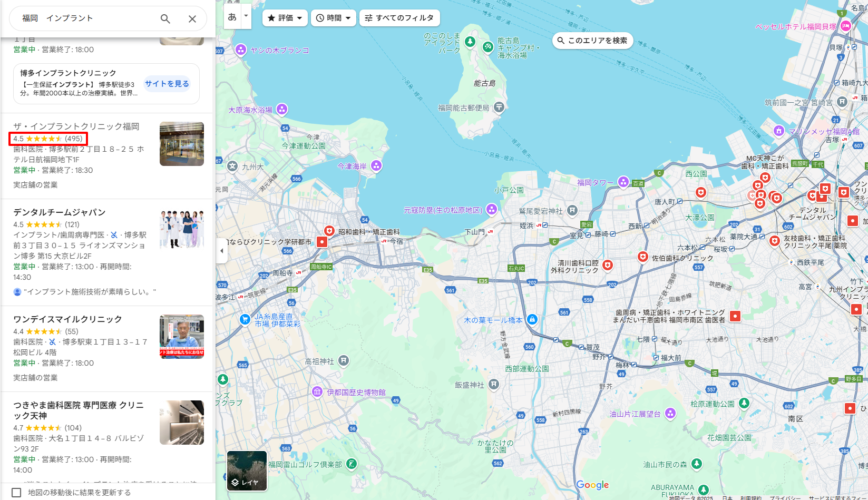Click the Japanese input 「あ」 icon
Screen dimensions: 868x500
(232, 18)
